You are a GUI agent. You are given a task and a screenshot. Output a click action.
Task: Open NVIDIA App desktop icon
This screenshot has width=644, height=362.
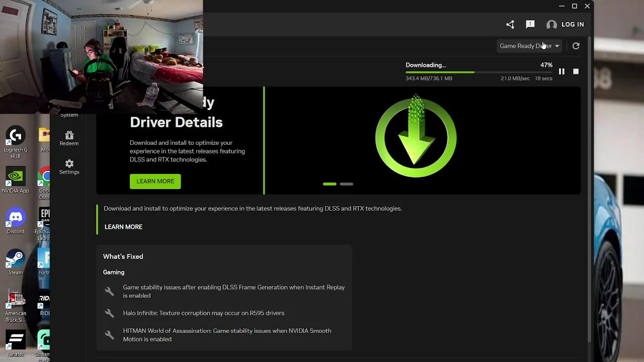[x=16, y=180]
